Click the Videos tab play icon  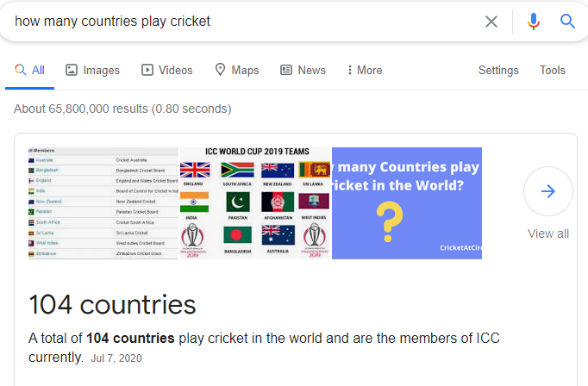[147, 70]
